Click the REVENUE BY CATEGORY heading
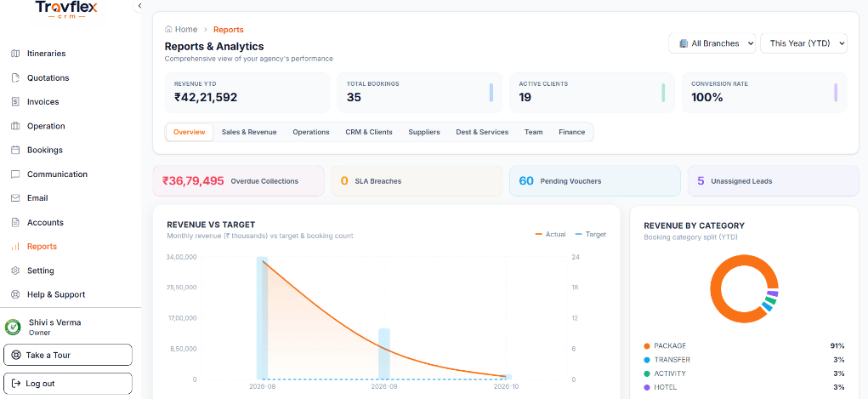The width and height of the screenshot is (868, 399). [695, 225]
